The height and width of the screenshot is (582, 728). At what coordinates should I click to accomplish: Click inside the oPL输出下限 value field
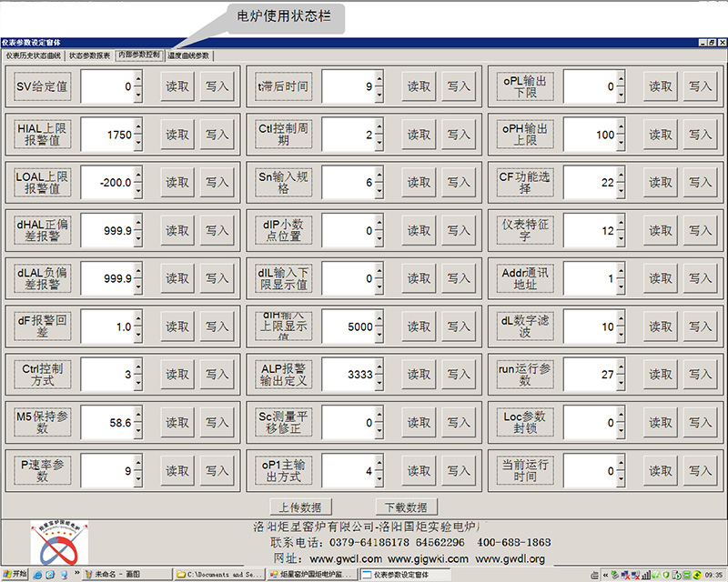tap(588, 86)
